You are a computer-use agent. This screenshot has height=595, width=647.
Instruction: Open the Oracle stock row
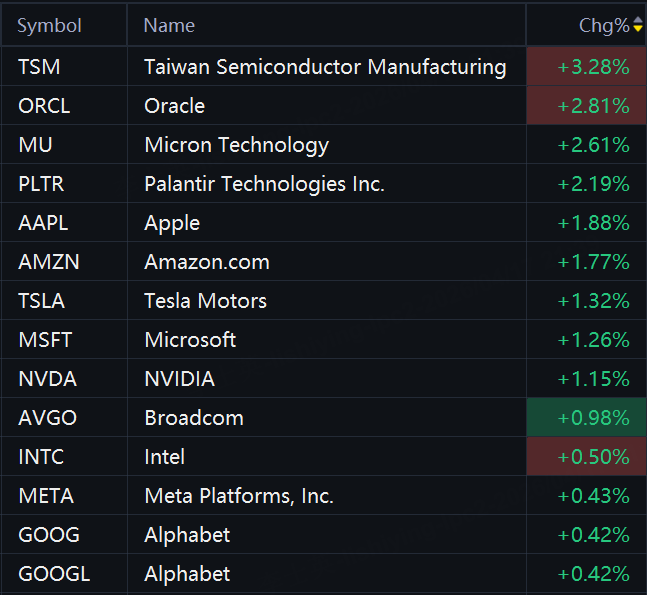pos(175,106)
